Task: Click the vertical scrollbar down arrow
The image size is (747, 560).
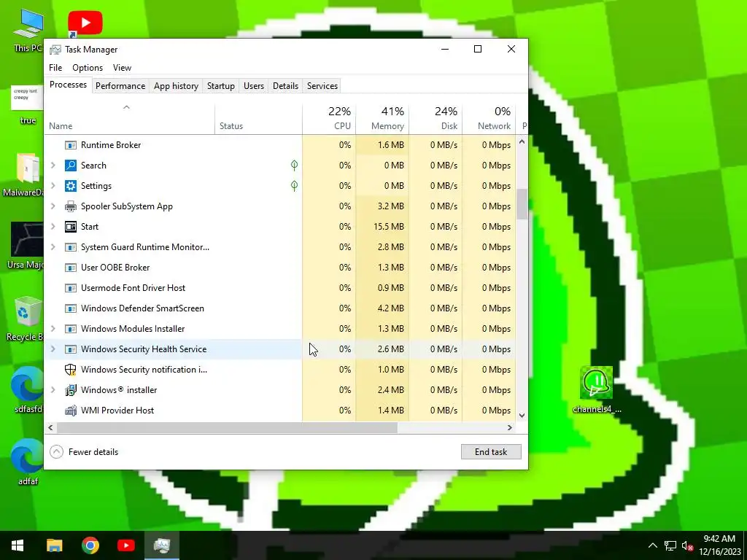Action: (x=522, y=415)
